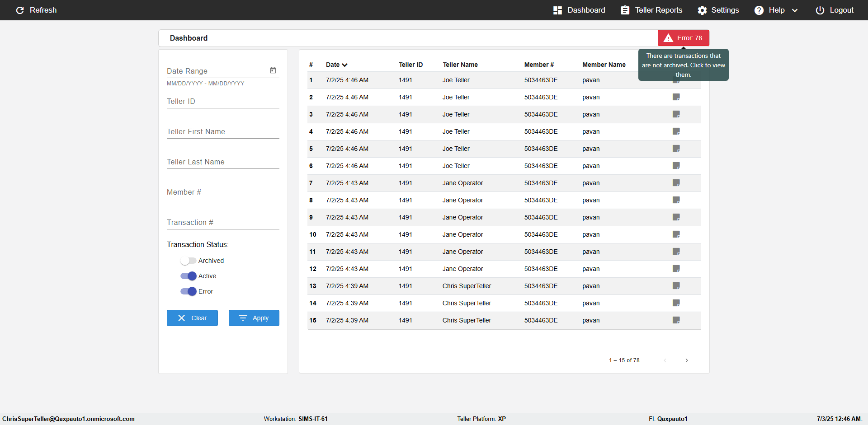Apply the filters
Viewport: 868px width, 425px height.
(x=254, y=318)
